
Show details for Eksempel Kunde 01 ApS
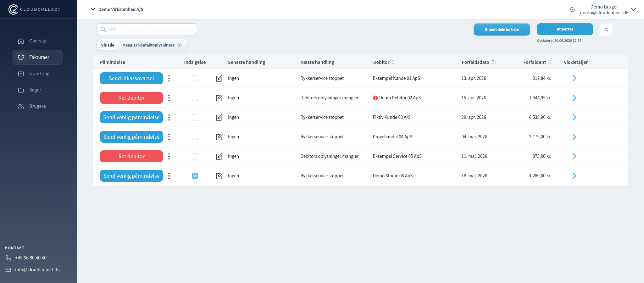point(574,78)
